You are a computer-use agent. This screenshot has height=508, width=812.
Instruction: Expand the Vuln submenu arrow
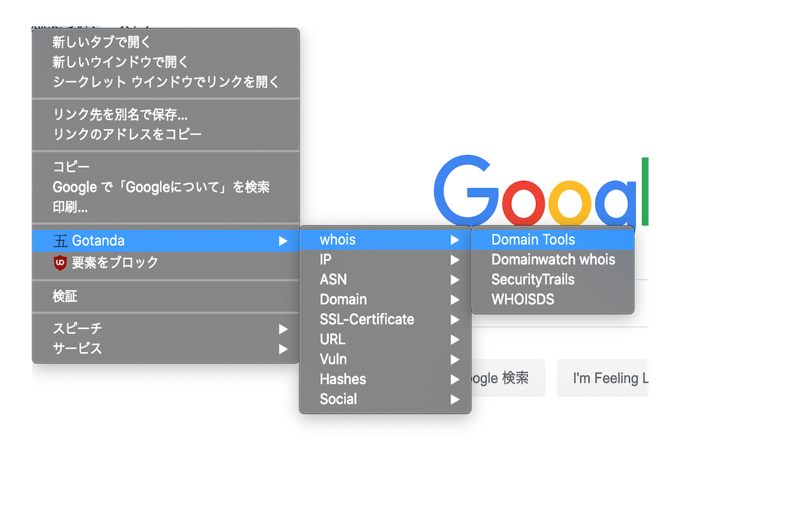pos(455,359)
